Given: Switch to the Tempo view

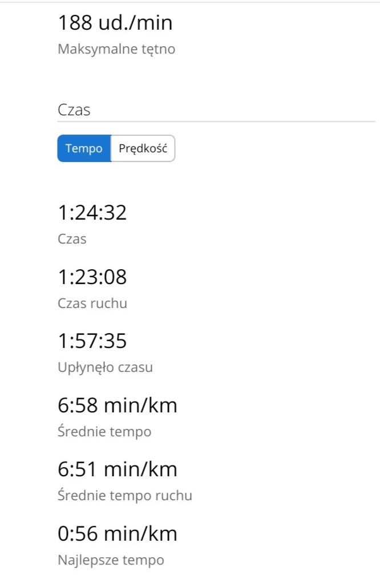Looking at the screenshot, I should point(84,148).
